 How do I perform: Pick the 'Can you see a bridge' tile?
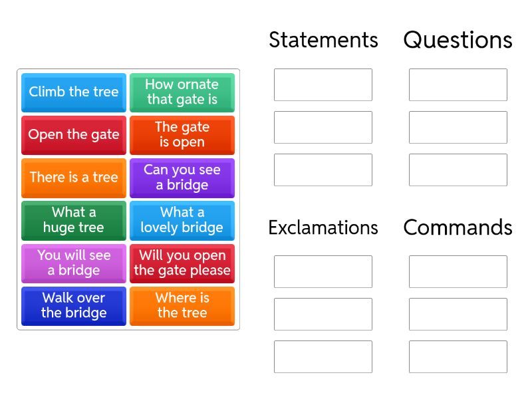click(182, 178)
